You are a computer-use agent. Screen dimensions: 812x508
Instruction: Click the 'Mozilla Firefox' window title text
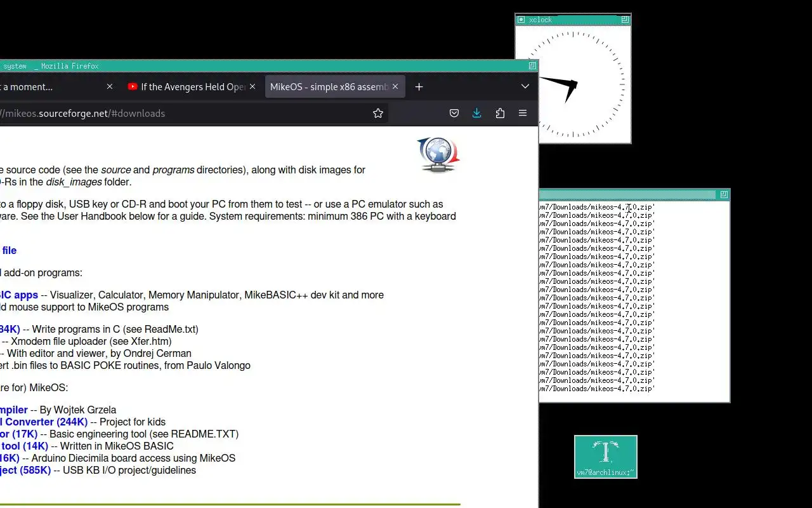click(x=70, y=66)
